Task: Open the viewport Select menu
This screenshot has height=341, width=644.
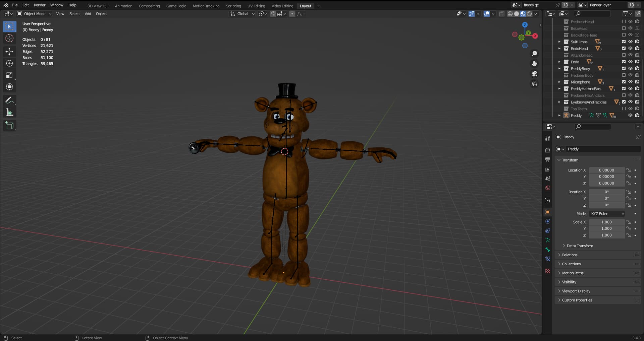Action: click(74, 14)
